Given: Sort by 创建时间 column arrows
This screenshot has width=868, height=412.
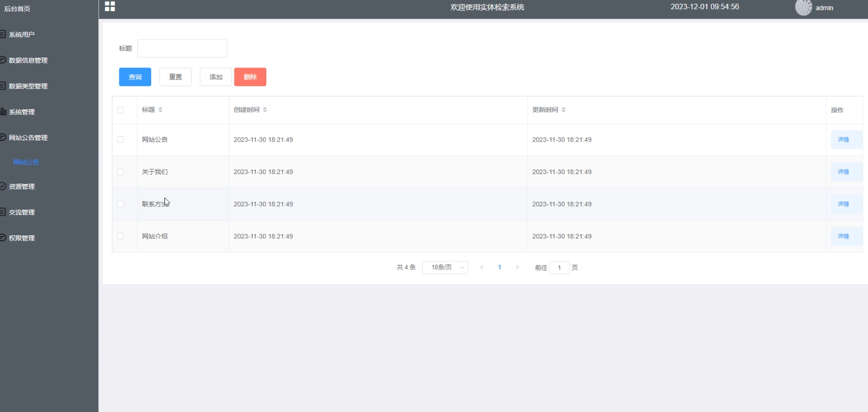Looking at the screenshot, I should point(265,110).
